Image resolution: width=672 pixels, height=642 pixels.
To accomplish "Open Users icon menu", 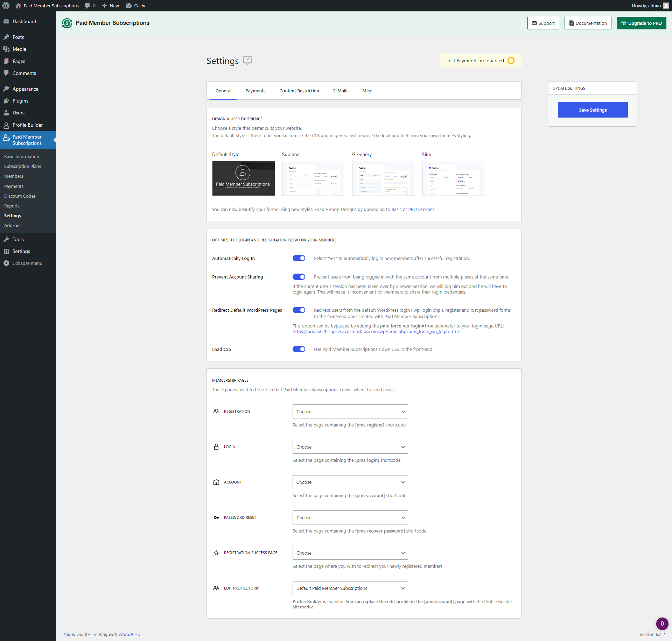I will 6,113.
